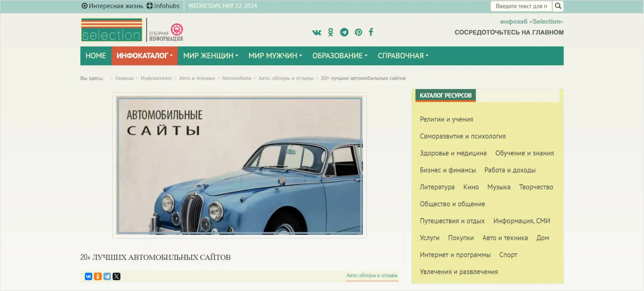Open Увлечения и развлечения catalog link
The image size is (644, 291).
pos(459,272)
